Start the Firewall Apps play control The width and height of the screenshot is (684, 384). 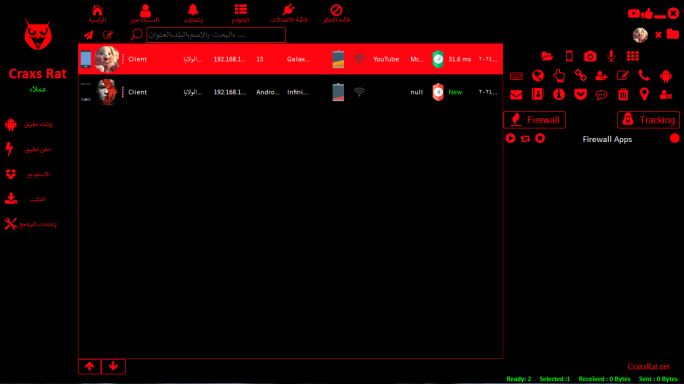tap(510, 138)
